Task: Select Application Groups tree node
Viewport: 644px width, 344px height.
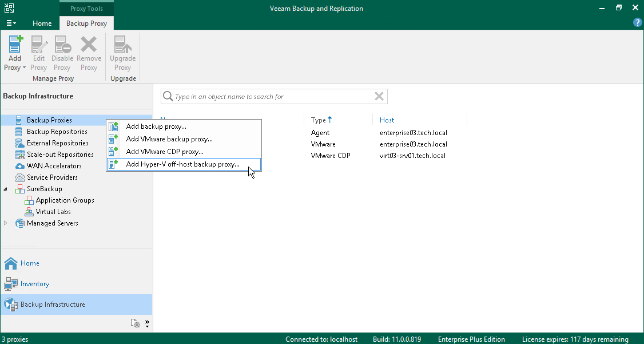Action: (x=65, y=200)
